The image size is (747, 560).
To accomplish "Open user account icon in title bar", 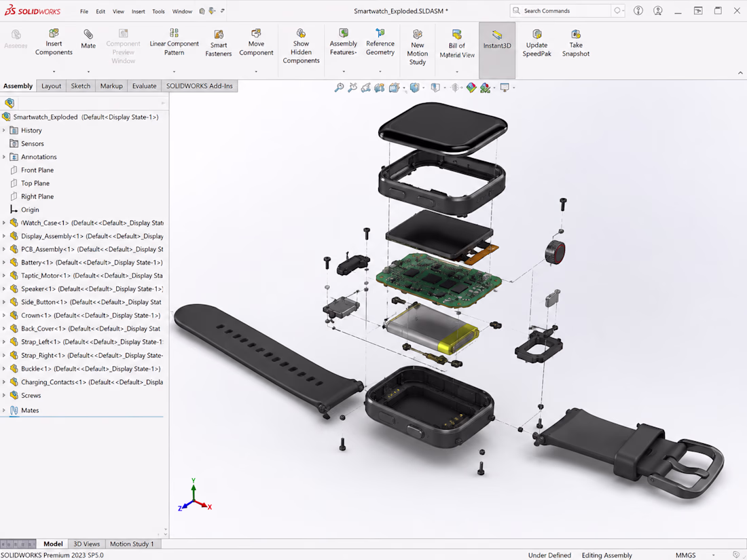I will pos(658,10).
